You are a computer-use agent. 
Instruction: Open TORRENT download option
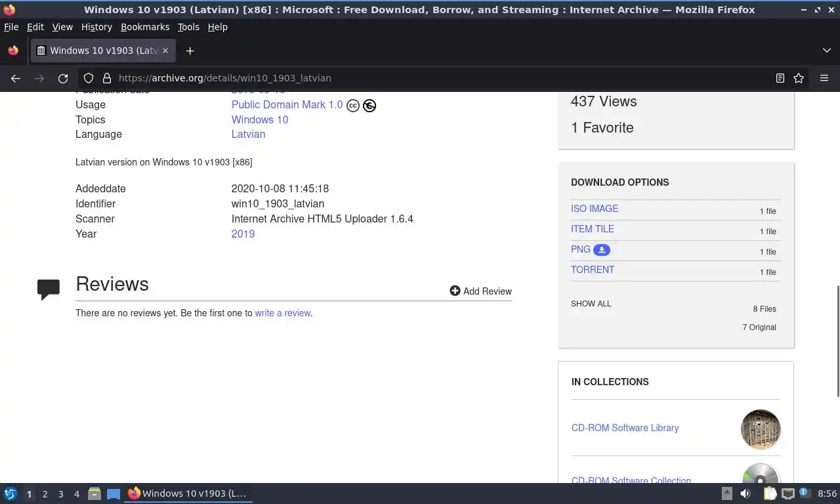click(593, 270)
